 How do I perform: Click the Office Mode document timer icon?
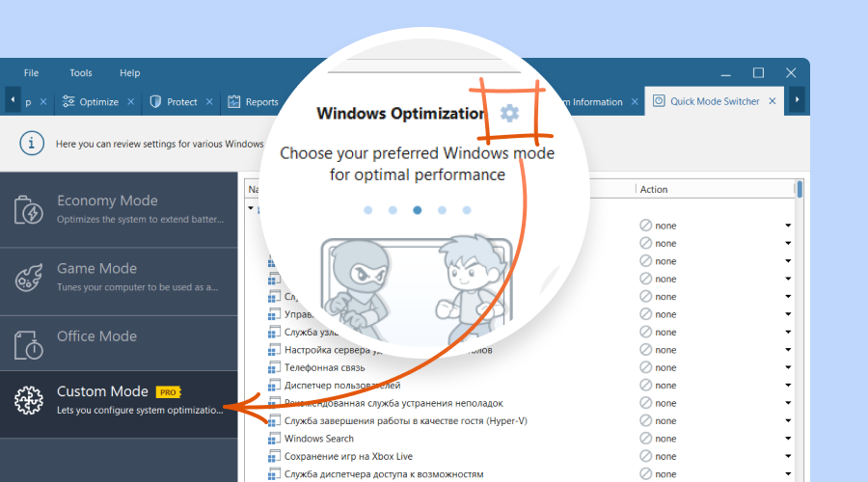pos(28,345)
